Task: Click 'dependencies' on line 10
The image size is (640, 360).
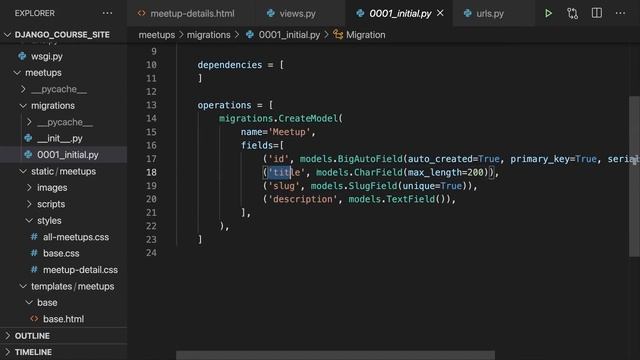Action: click(x=230, y=65)
